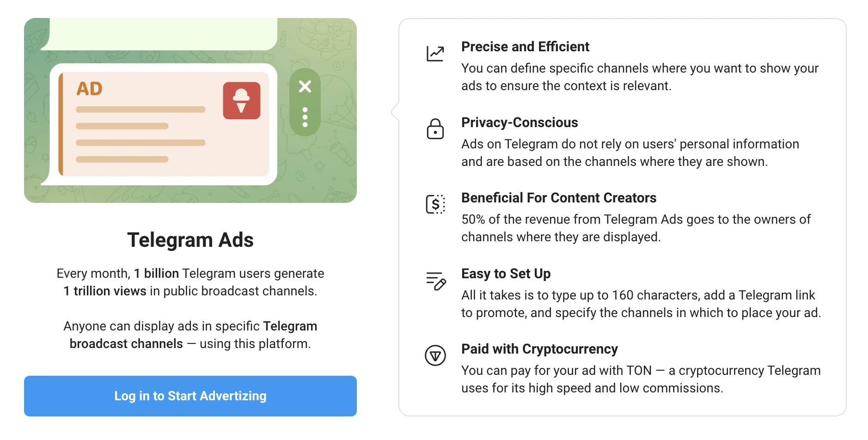The image size is (868, 440).
Task: Click the bold text 1 billion
Action: (x=156, y=274)
